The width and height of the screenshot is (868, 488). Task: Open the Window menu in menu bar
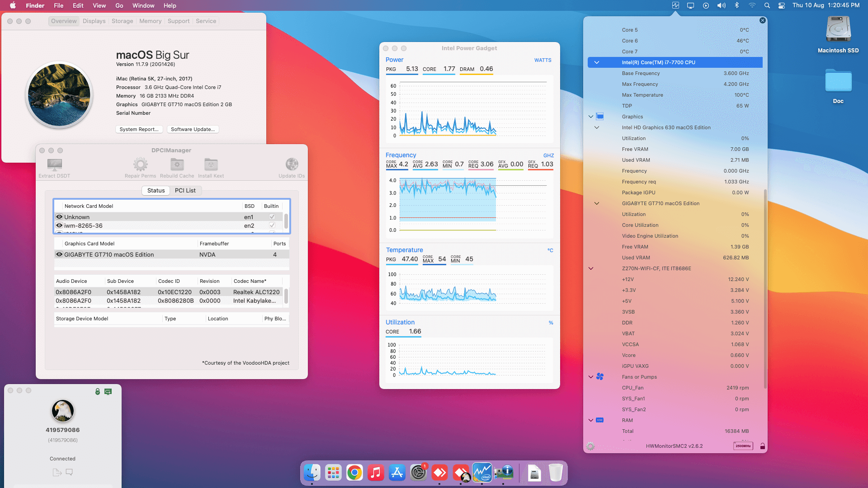coord(143,5)
